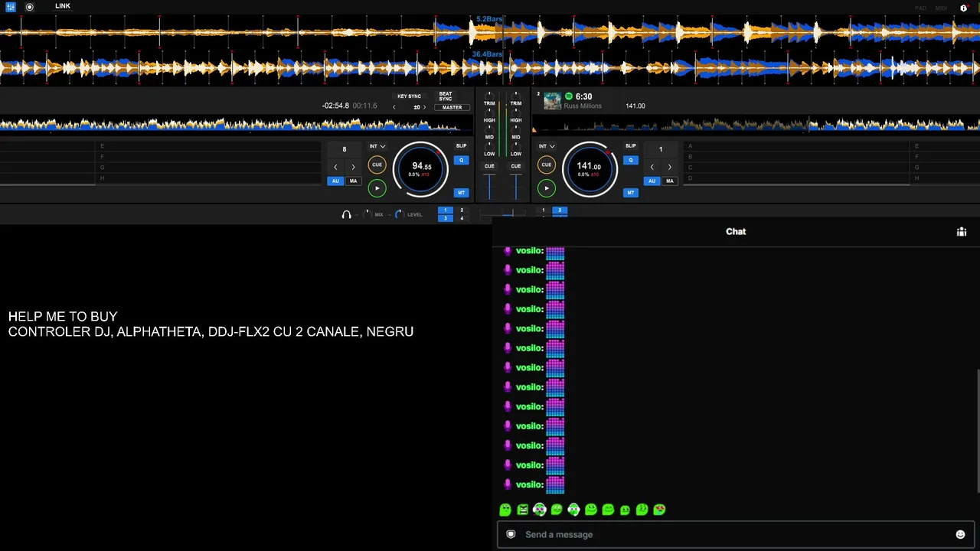
Task: Click the record circle icon in top bar
Action: (29, 7)
